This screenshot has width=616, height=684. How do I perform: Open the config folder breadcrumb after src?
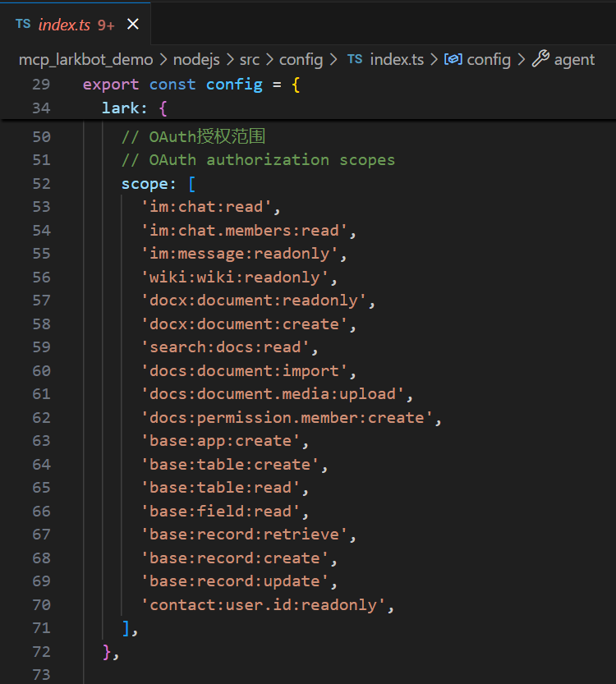tap(301, 59)
